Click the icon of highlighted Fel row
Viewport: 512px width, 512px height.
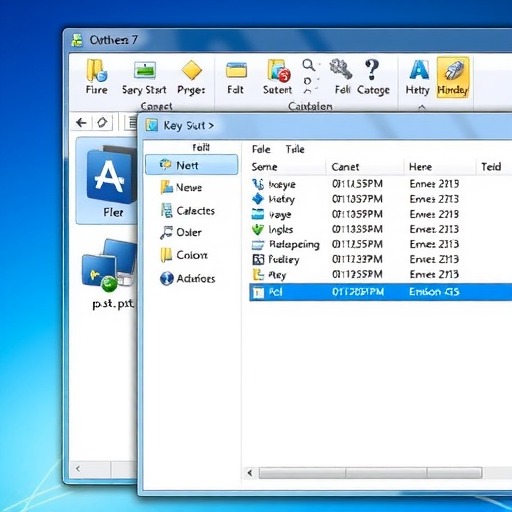(258, 292)
